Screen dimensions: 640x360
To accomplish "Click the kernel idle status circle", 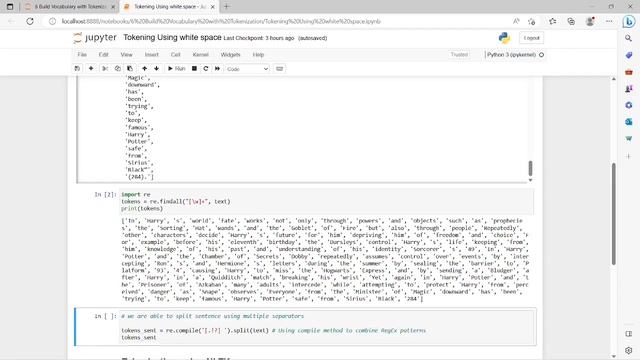I will [542, 55].
